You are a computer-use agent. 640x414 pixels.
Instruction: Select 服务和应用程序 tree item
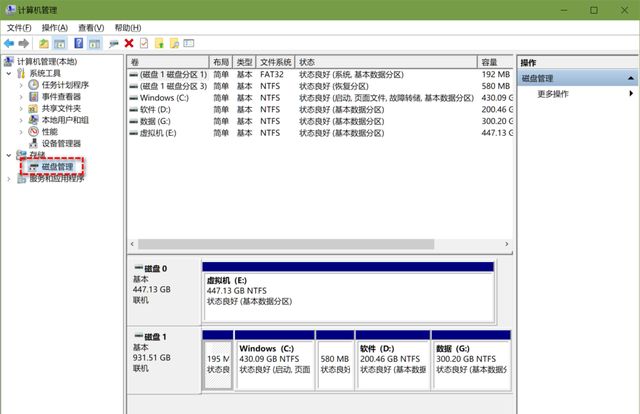pyautogui.click(x=56, y=179)
